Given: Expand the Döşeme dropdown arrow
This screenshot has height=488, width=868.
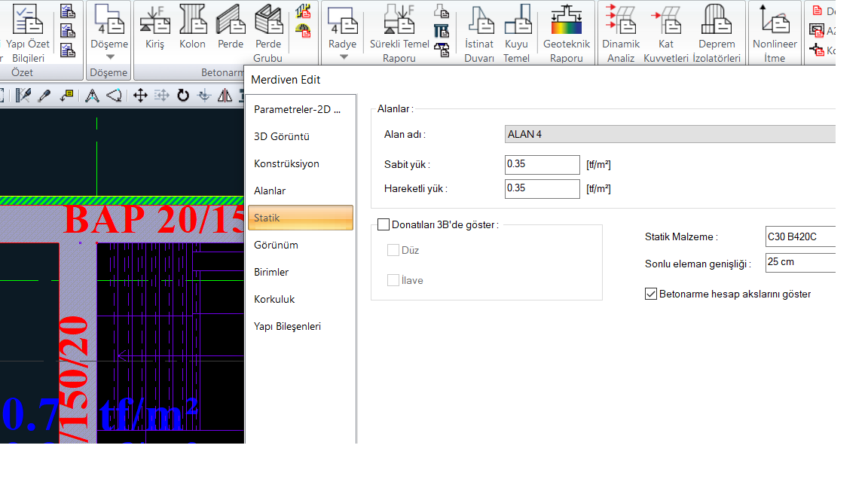Looking at the screenshot, I should pos(110,57).
